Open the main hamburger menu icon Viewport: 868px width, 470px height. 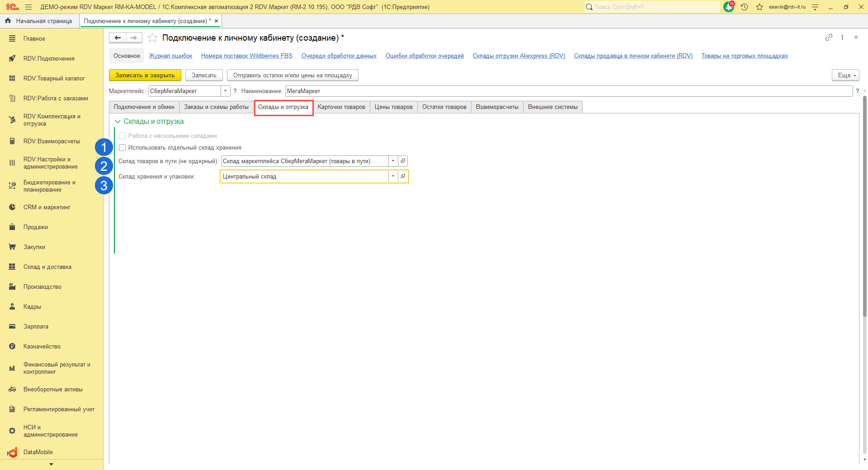[28, 7]
